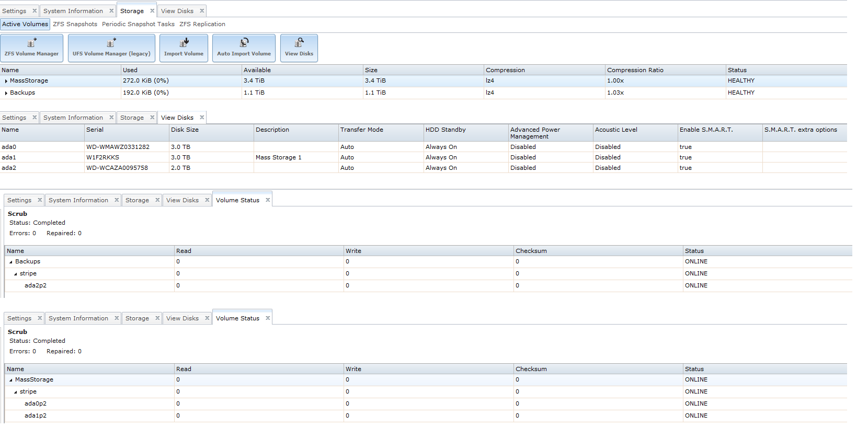Expand the Backups volume in Active Volumes
The image size is (868, 439).
click(6, 93)
